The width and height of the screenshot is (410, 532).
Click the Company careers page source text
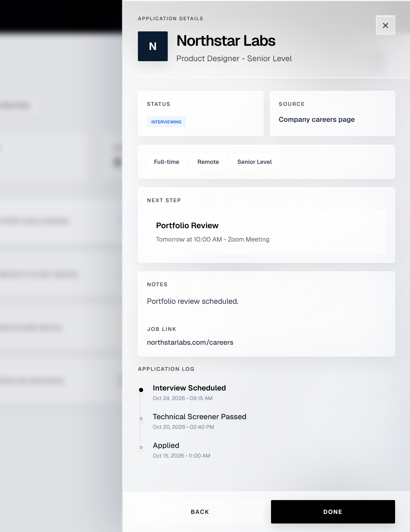(317, 119)
